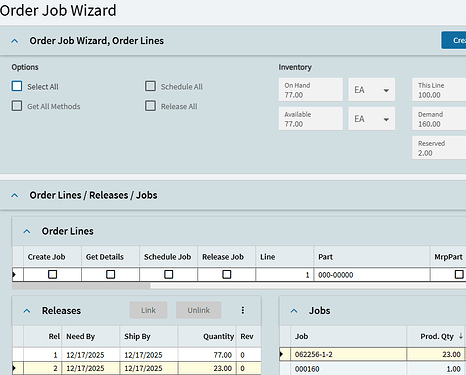
Task: Open the On Hand unit EA dropdown
Action: 372,90
